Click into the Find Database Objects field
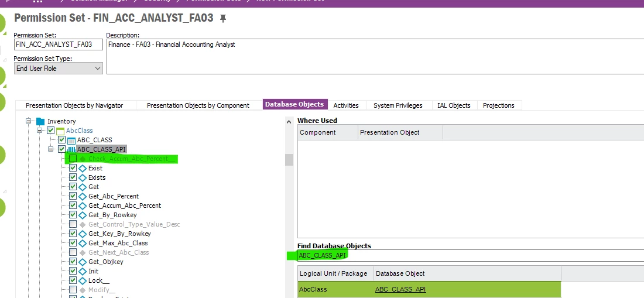Screen dimensions: 644x298 tap(468, 255)
